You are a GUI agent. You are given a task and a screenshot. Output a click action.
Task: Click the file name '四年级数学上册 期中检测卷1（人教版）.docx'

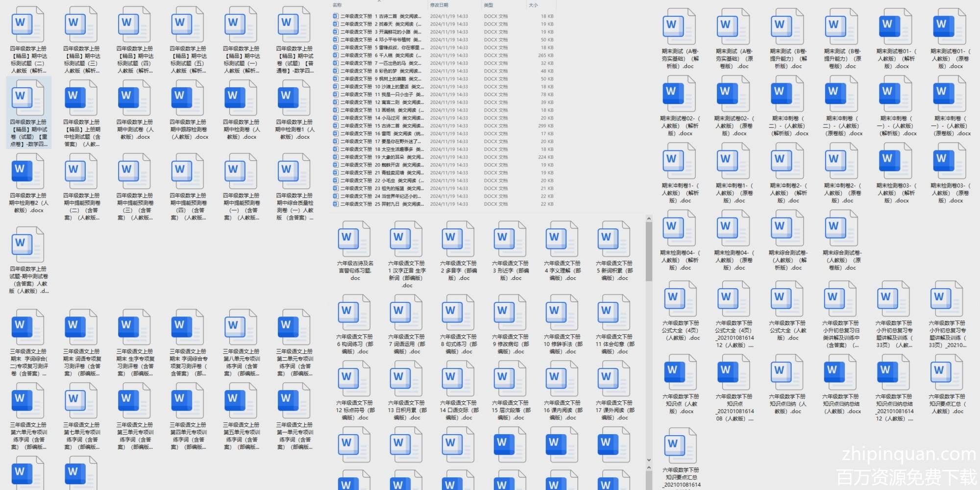click(294, 129)
